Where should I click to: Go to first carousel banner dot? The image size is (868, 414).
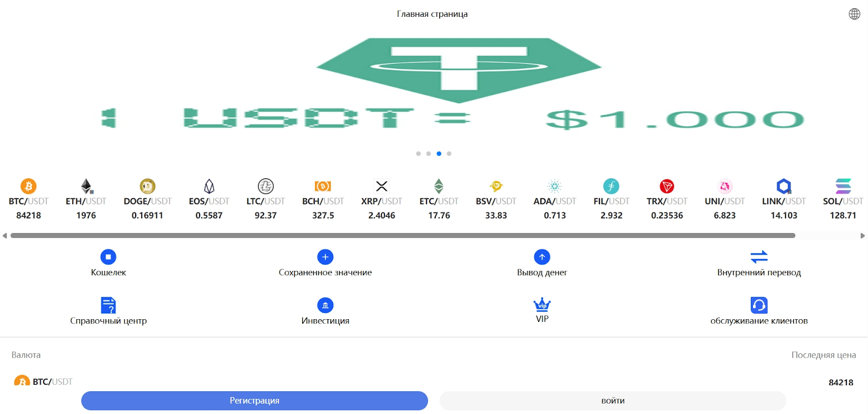(x=418, y=154)
